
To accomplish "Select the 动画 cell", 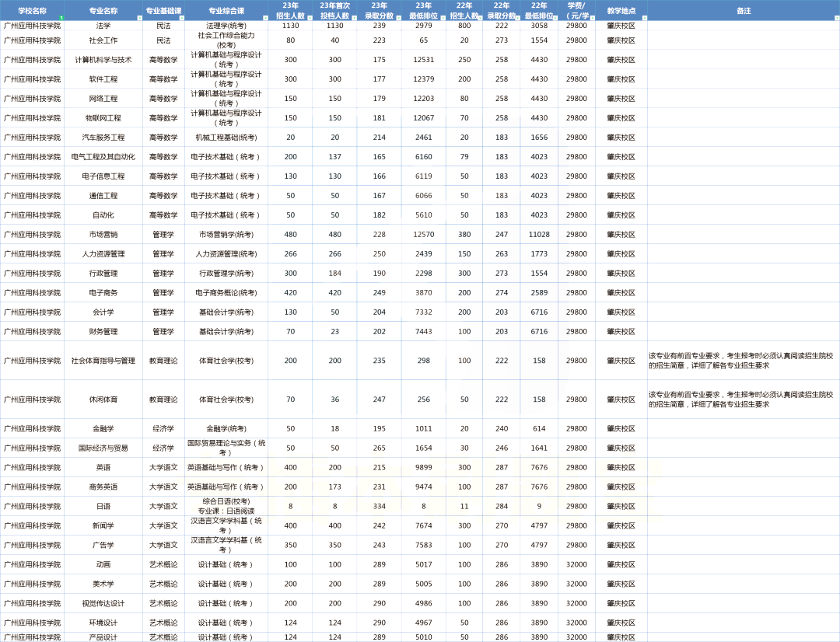I will point(103,564).
